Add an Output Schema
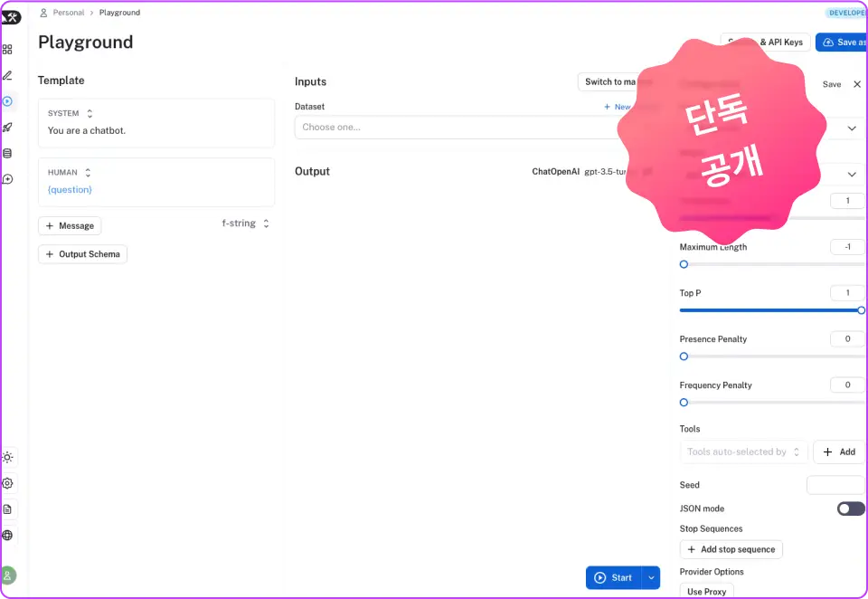 pos(82,254)
